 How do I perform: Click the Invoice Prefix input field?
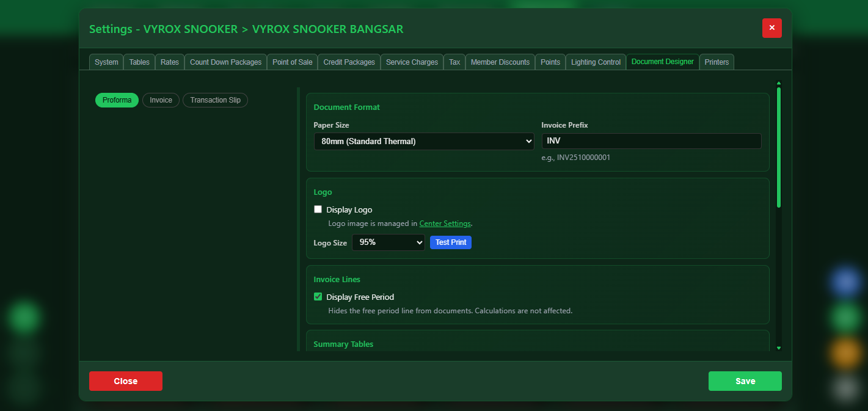[x=651, y=140]
